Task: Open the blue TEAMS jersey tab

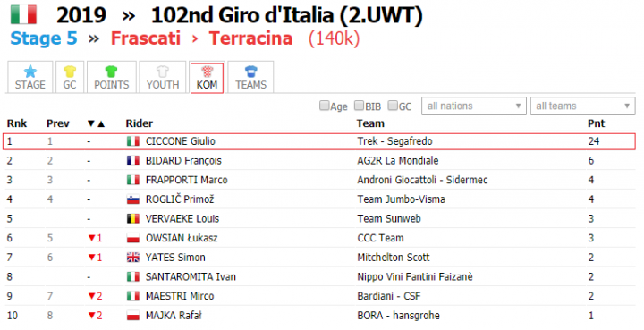Action: click(250, 77)
